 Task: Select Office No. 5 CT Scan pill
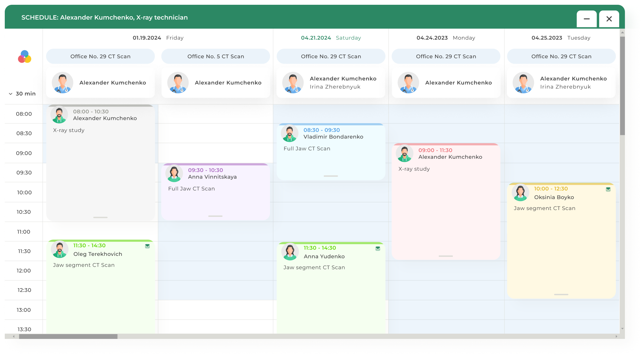tap(216, 56)
